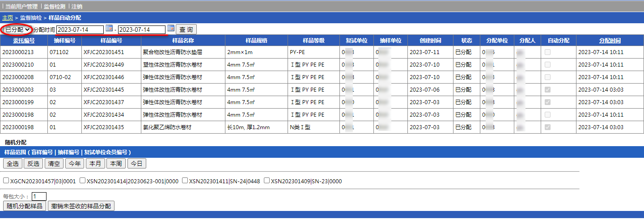Viewport: 644px width, 219px height.
Task: Select the XSN202301409|SN-23|0000 checkbox
Action: point(267,181)
